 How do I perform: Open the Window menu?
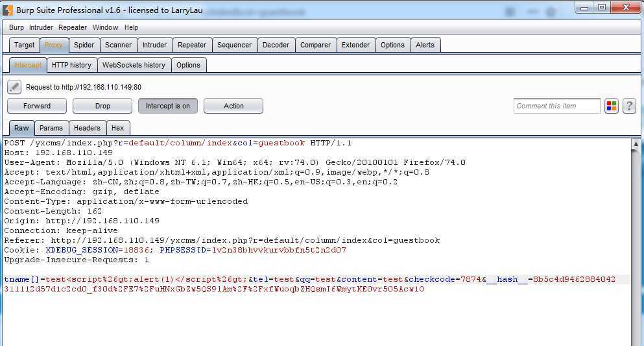tap(105, 27)
